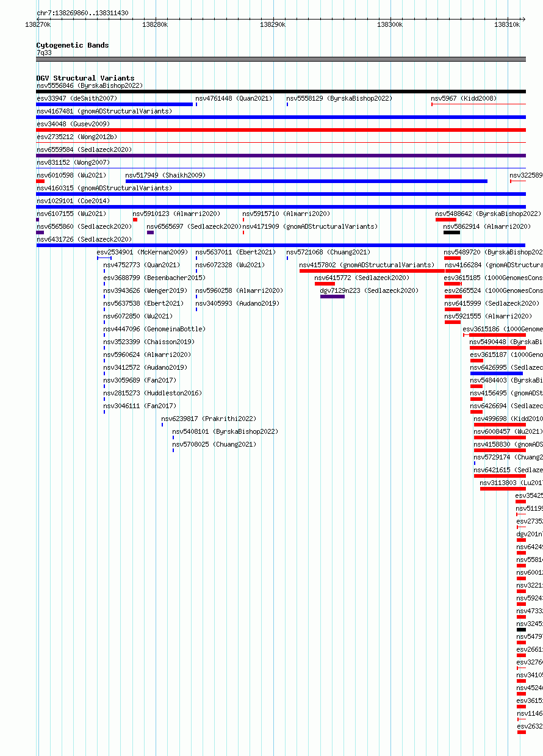Viewport: 543px width, 756px height.
Task: Click the purple bar under dgv7129n223
Action: (x=333, y=297)
